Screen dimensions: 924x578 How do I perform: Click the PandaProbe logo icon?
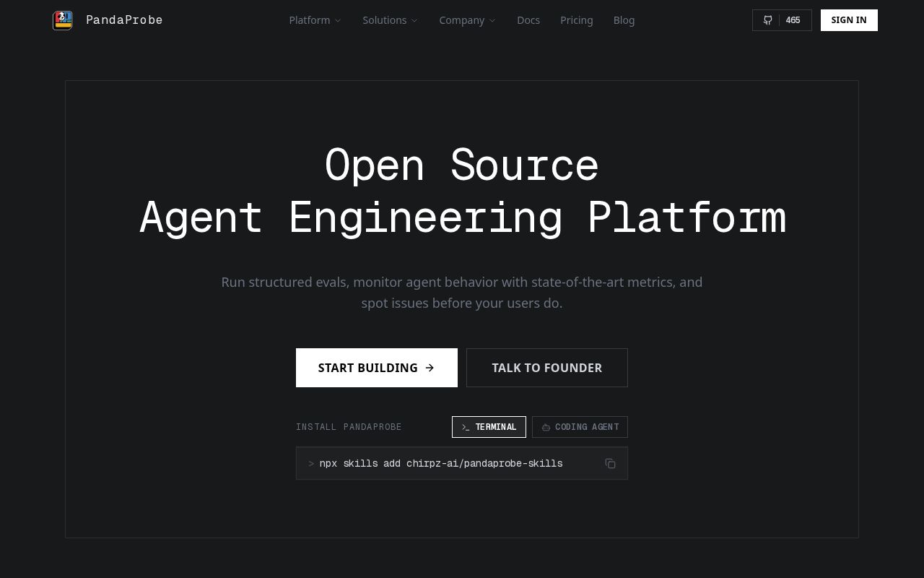coord(63,20)
